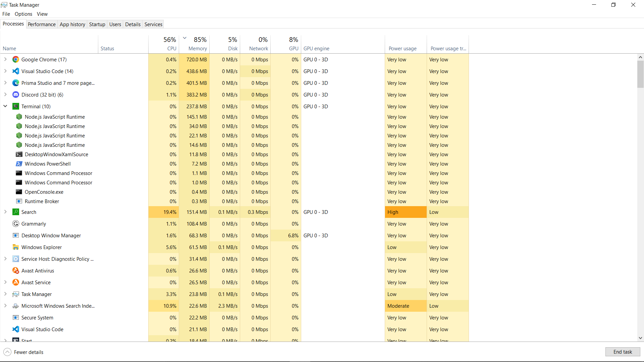Sort processes by the Memory column header
The image size is (644, 362).
(x=197, y=49)
